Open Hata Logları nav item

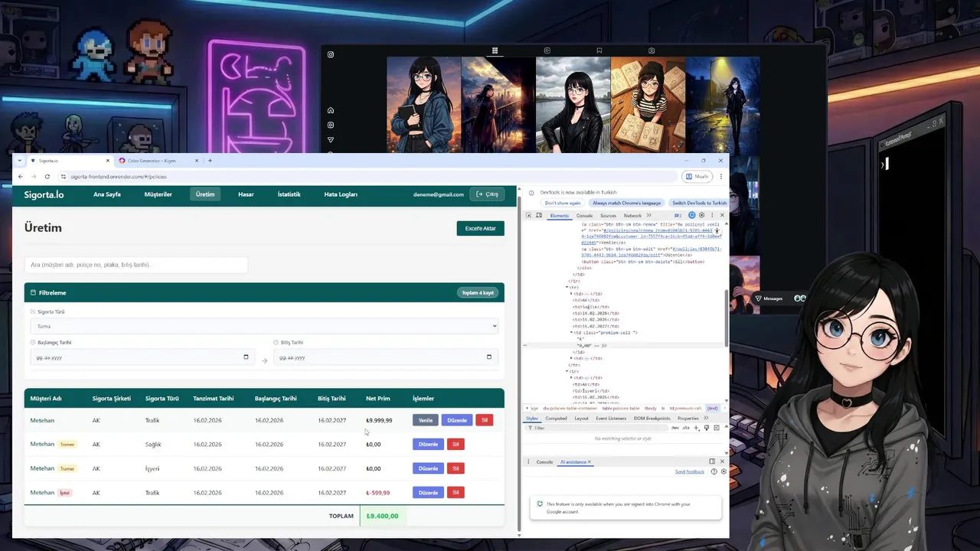tap(341, 194)
